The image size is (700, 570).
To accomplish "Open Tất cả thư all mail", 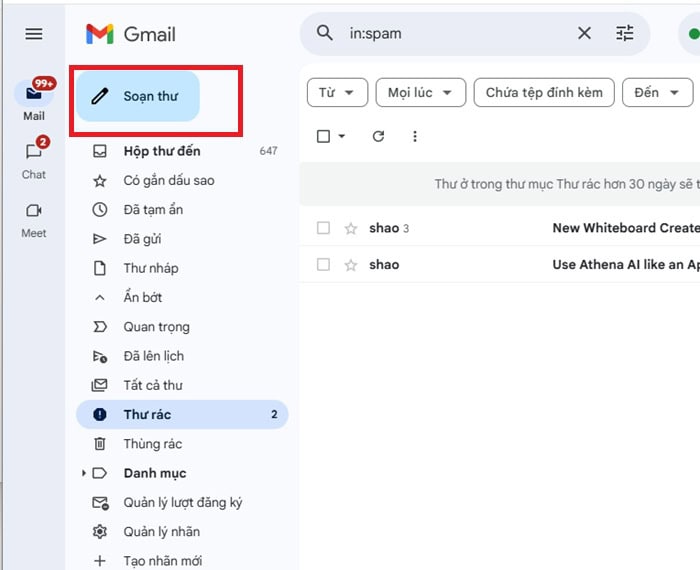I will click(x=182, y=385).
